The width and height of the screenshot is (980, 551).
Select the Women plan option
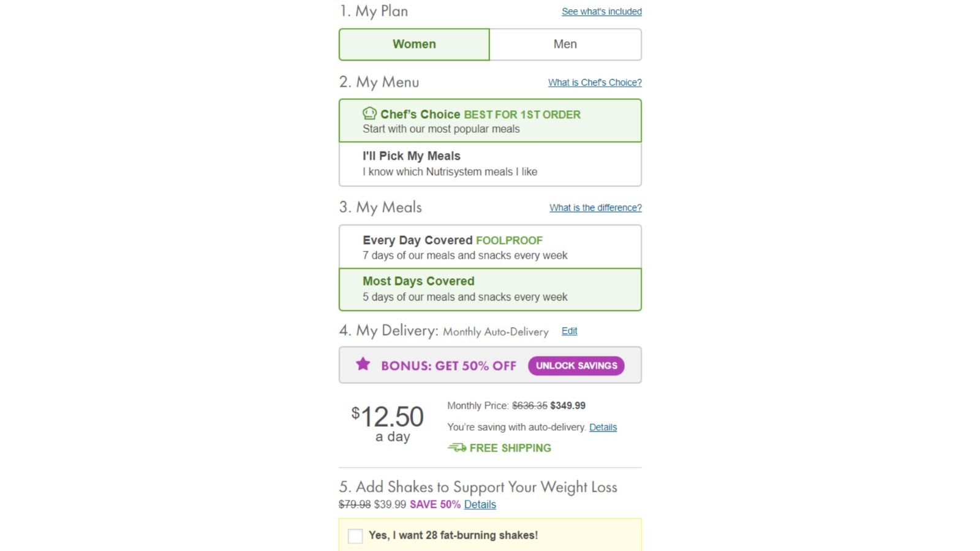tap(414, 44)
